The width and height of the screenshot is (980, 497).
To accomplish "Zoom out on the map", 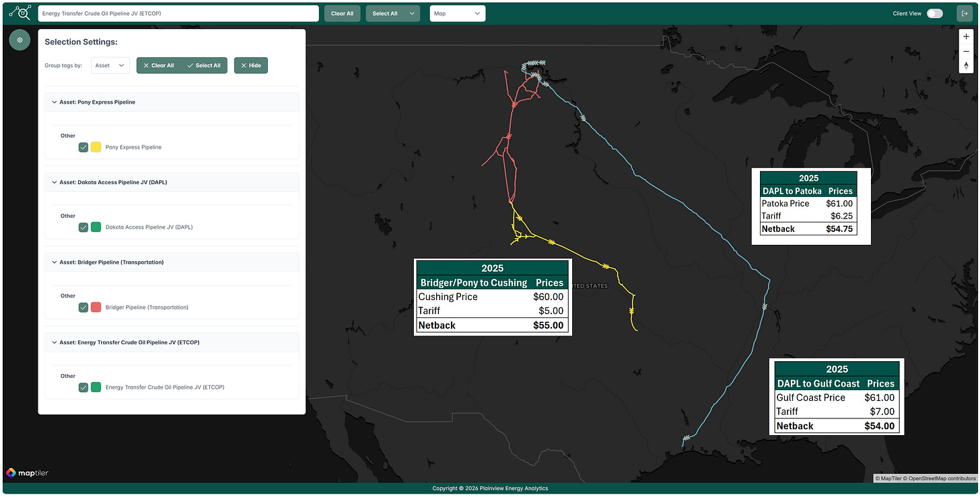I will point(966,51).
